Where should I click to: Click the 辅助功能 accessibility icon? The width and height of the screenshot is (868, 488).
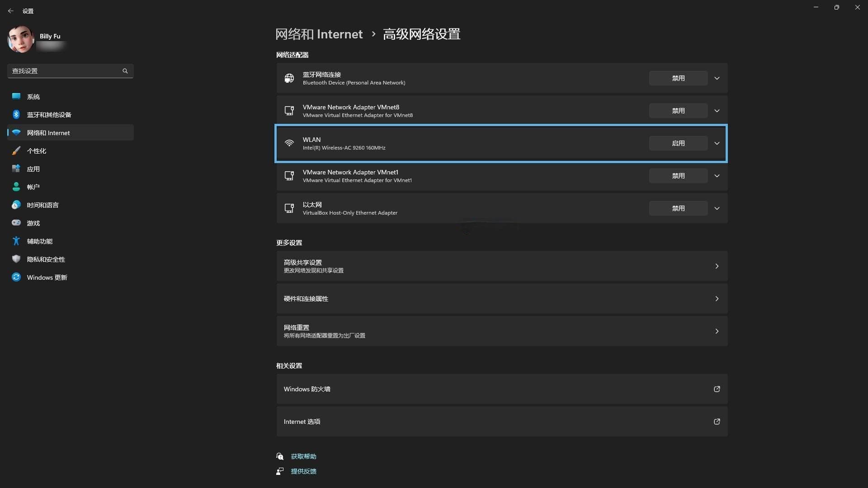click(x=16, y=241)
